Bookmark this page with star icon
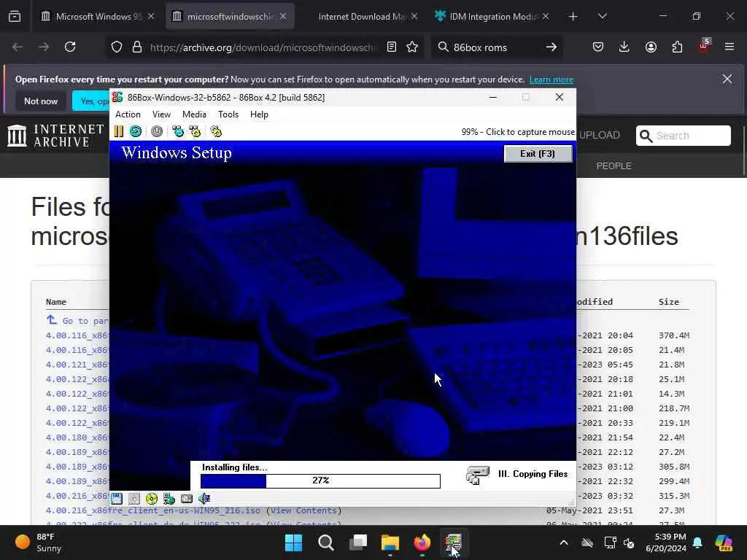Viewport: 747px width, 560px height. coord(412,47)
